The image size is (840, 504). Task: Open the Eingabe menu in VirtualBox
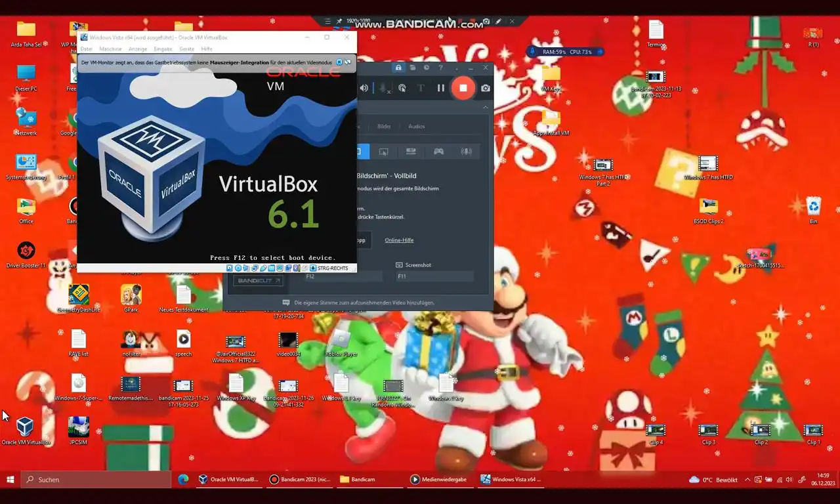point(163,49)
